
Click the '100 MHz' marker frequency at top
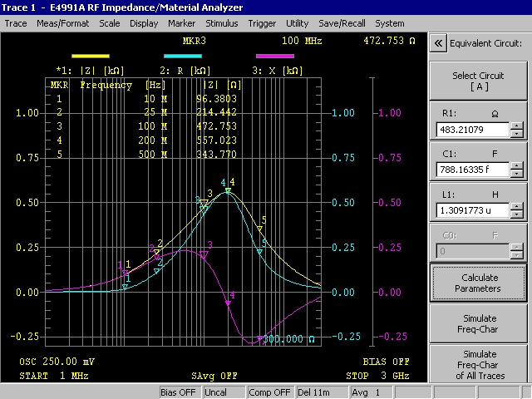302,41
